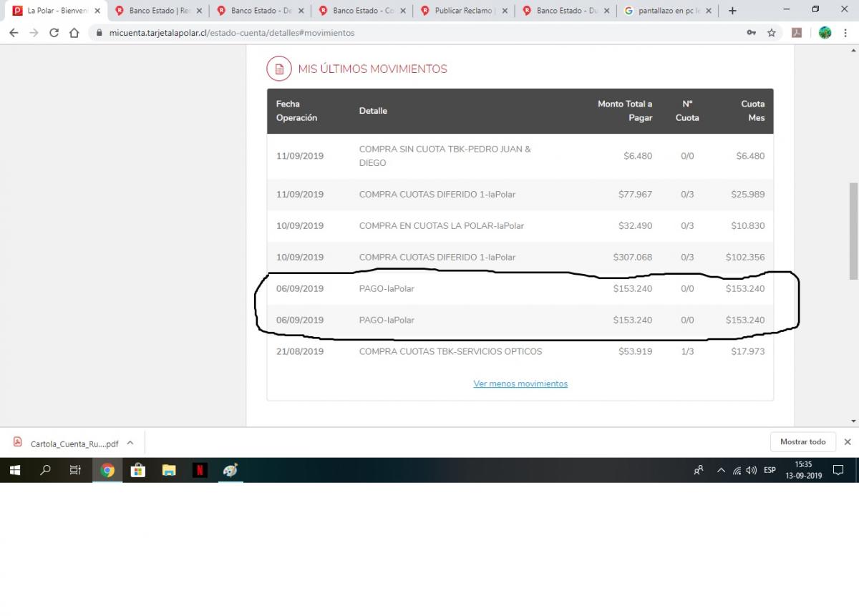This screenshot has height=616, width=859.
Task: Click the browser Forward arrow
Action: click(x=34, y=33)
